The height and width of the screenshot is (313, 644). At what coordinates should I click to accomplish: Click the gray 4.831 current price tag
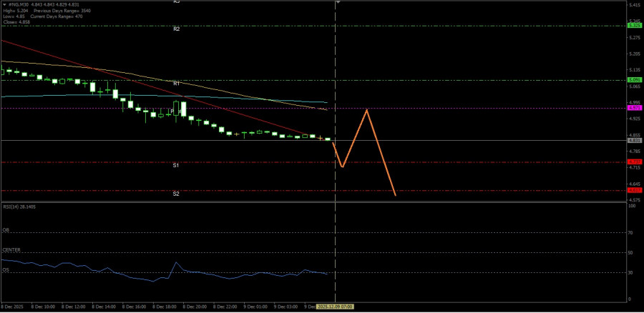click(634, 141)
